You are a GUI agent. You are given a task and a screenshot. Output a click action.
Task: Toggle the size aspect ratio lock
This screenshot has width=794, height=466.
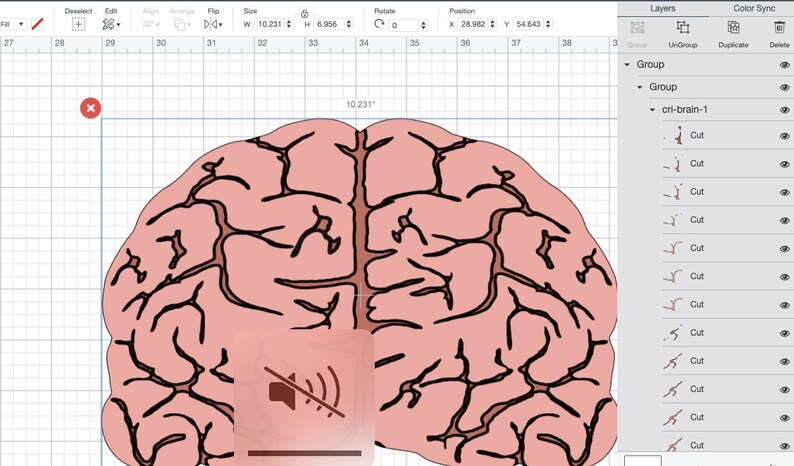pyautogui.click(x=304, y=14)
